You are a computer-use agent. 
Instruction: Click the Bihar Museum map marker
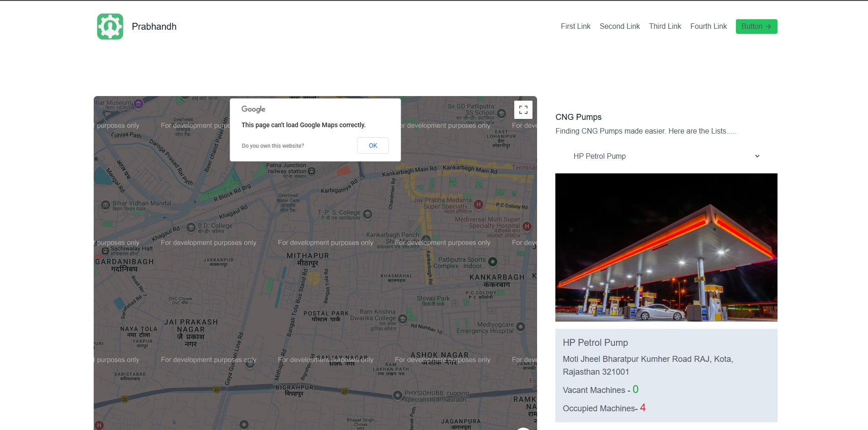tap(138, 104)
